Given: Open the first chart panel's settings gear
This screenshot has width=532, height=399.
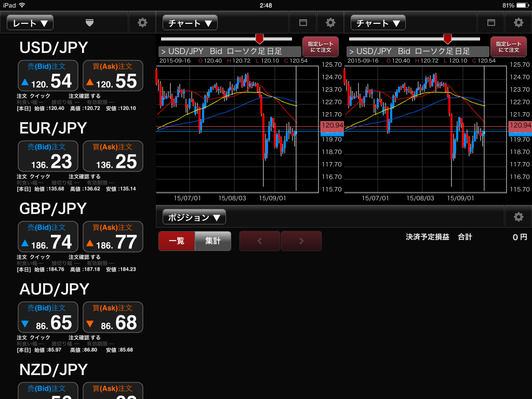Looking at the screenshot, I should click(x=330, y=23).
